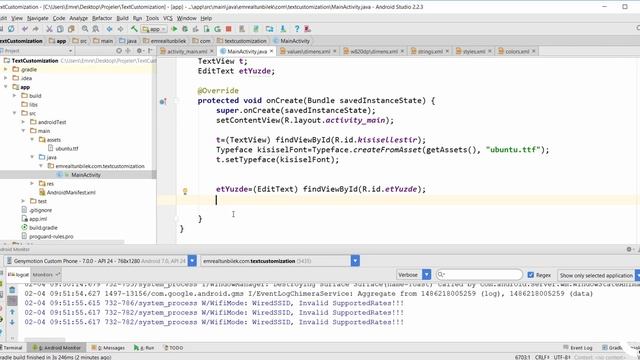
Task: Click the Sync/refresh toolbar icon
Action: pos(11,29)
